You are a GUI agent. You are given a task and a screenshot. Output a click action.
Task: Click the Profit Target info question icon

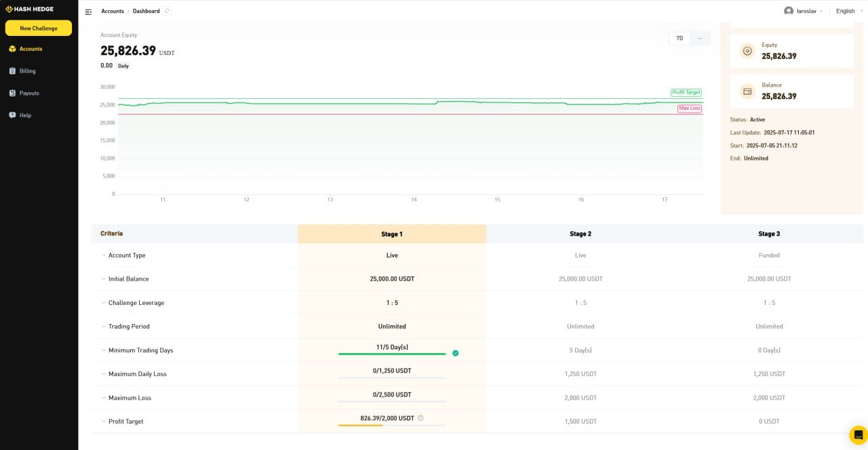coord(420,418)
